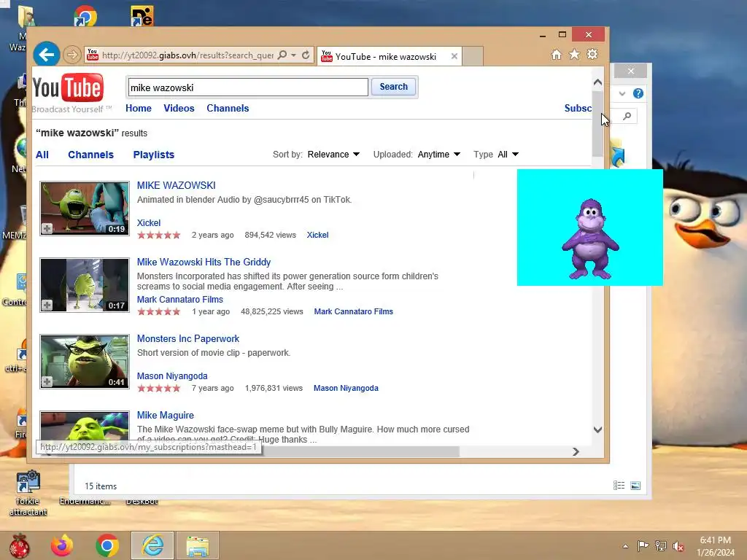This screenshot has height=560, width=747.
Task: Open Firefox from the taskbar
Action: (x=62, y=545)
